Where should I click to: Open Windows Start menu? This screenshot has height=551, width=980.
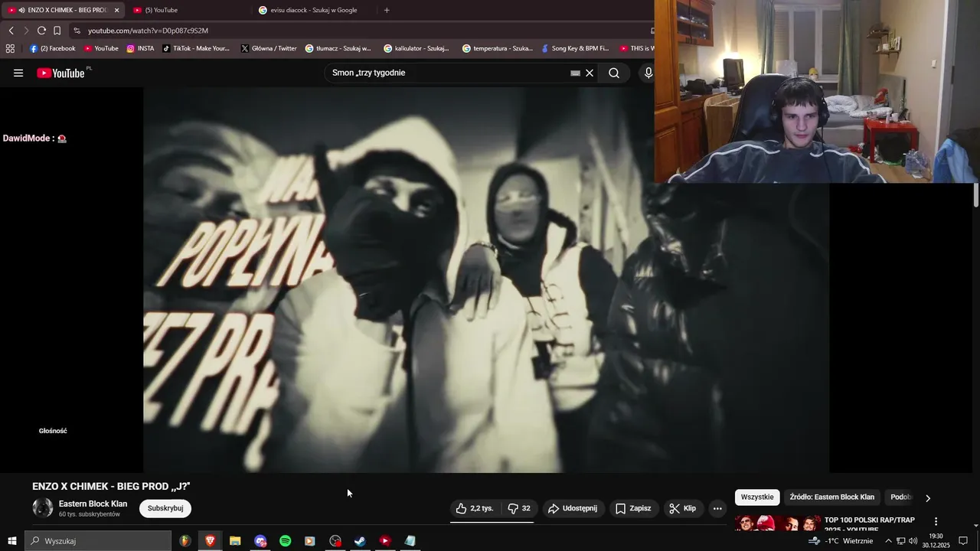pos(11,541)
